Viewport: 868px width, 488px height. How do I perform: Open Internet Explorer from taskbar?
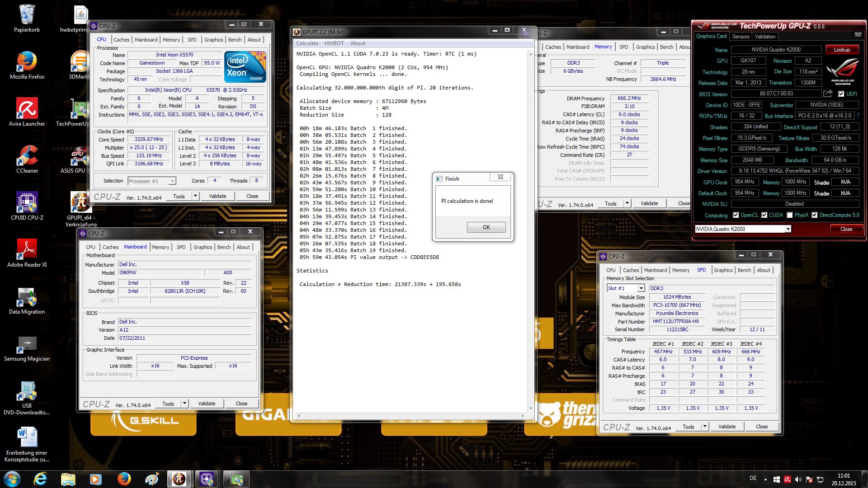(40, 479)
